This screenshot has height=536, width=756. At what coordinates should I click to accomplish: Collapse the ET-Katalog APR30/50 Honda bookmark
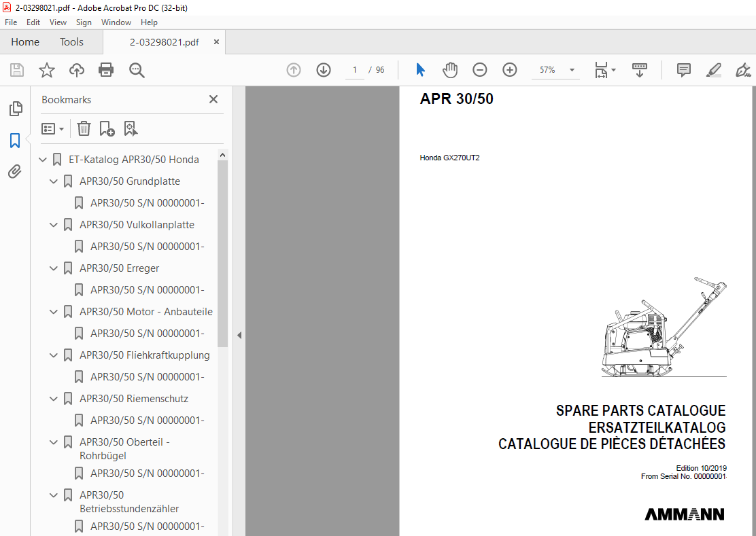coord(43,160)
